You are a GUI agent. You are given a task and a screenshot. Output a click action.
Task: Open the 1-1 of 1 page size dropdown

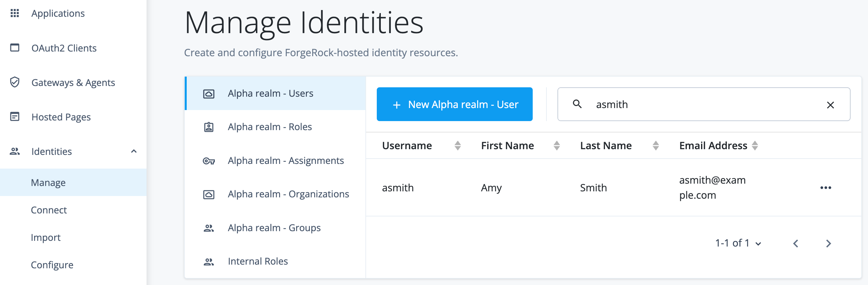tap(738, 243)
